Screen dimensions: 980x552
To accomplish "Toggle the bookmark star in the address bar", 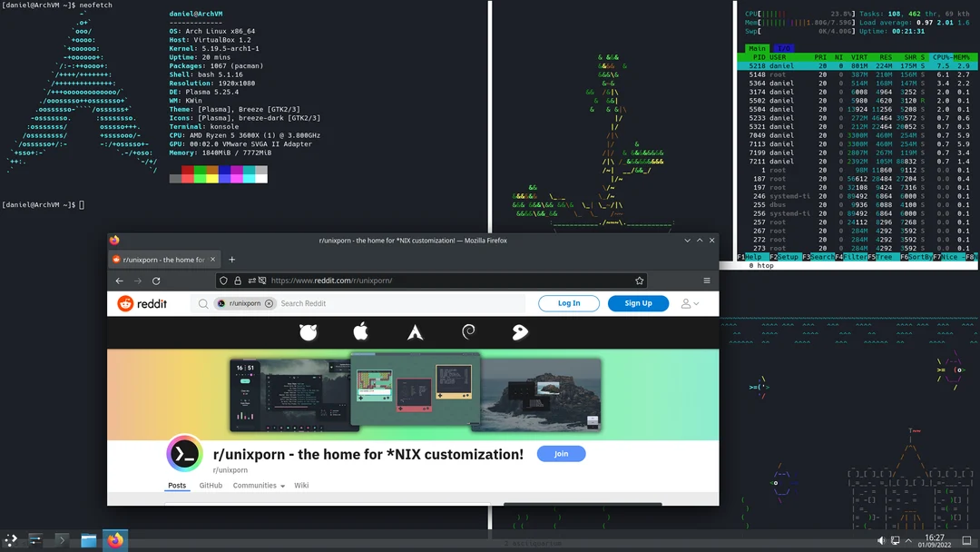I will tap(639, 281).
